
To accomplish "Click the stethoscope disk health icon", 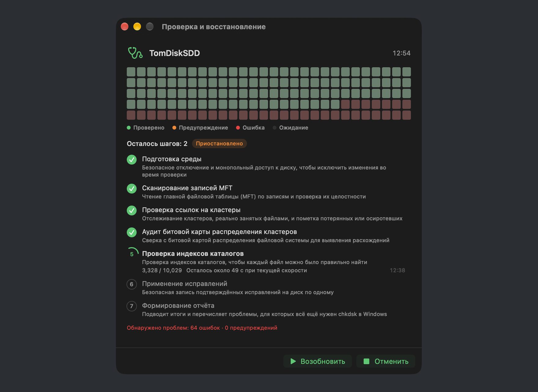I will click(x=135, y=53).
